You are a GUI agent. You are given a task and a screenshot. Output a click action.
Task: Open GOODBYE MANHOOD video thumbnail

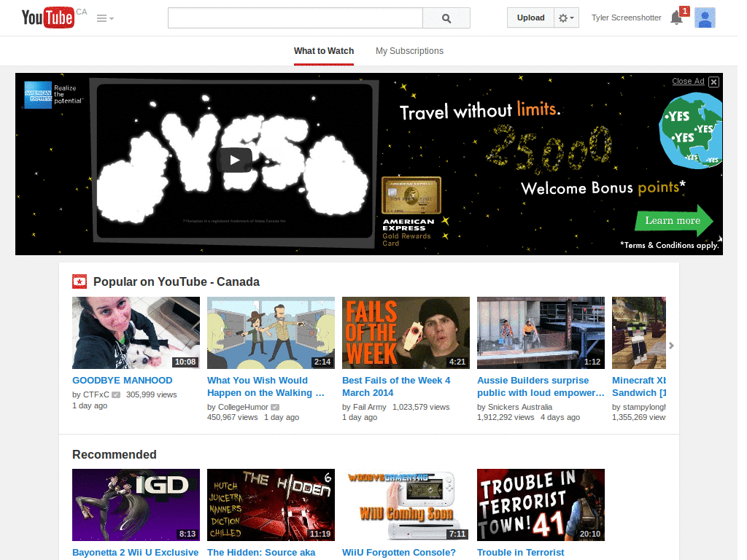pyautogui.click(x=136, y=332)
